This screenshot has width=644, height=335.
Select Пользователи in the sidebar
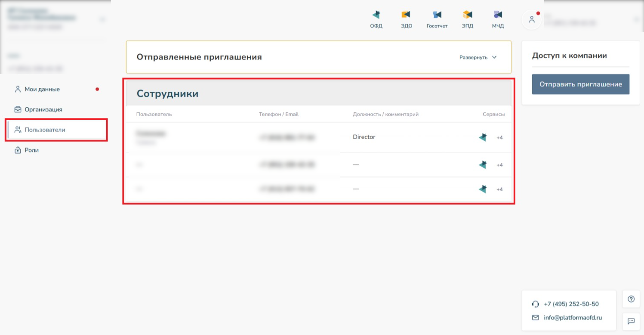click(45, 130)
